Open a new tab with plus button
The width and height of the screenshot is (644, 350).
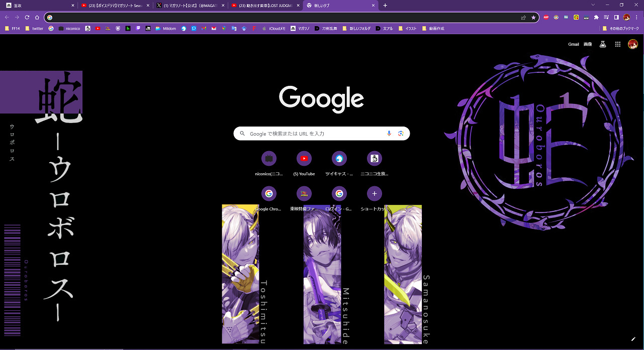385,5
